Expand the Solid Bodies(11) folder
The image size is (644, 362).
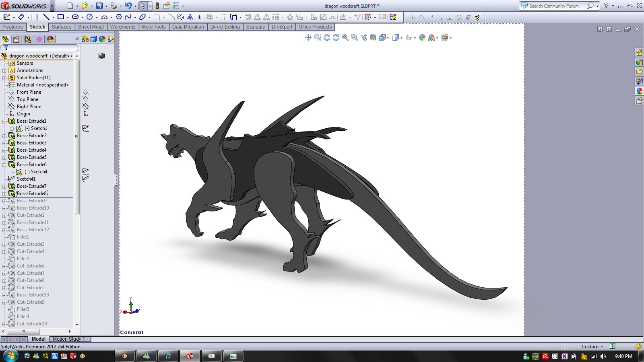[x=4, y=78]
